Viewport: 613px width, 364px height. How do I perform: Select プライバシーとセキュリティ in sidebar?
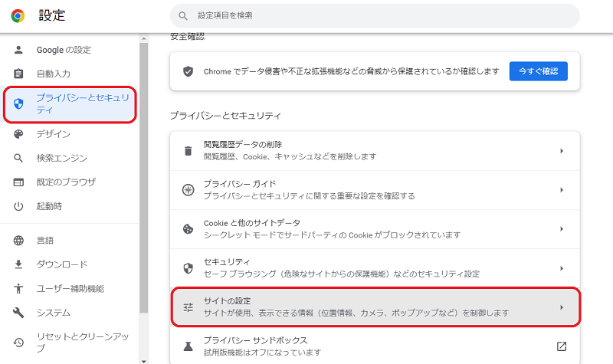click(x=70, y=103)
